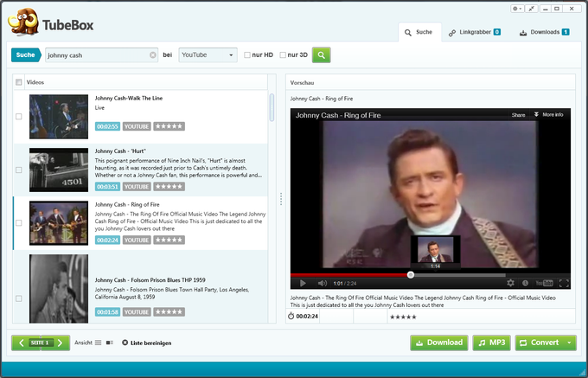
Task: Click the Downloads count badge 1
Action: 566,32
